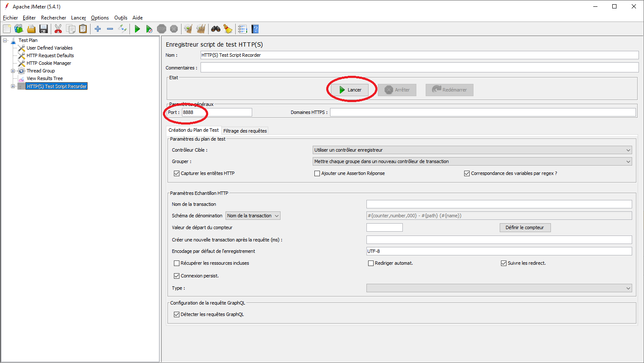Click Définir le compteur button
Viewport: 644px width, 363px height.
click(525, 227)
